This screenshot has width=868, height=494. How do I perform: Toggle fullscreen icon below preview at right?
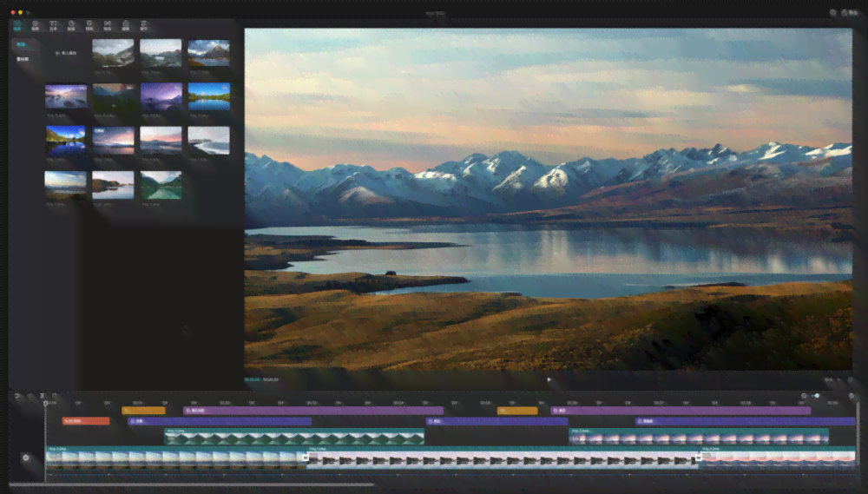851,380
